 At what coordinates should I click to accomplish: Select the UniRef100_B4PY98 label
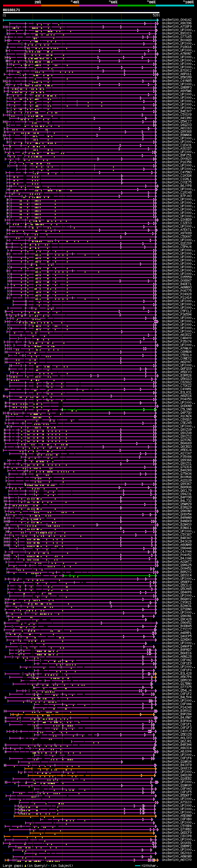tap(177, 497)
